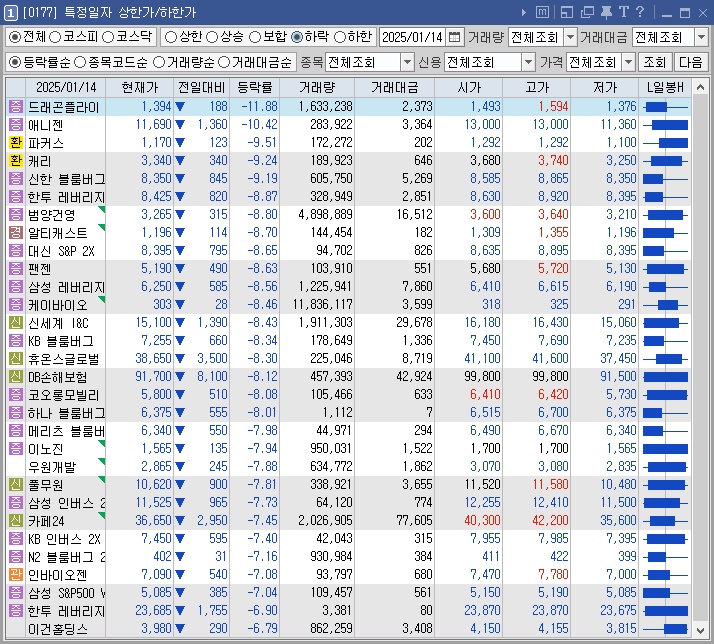714x644 pixels.
Task: Click the 경 badge beside 알티캐스트
Action: pyautogui.click(x=15, y=233)
